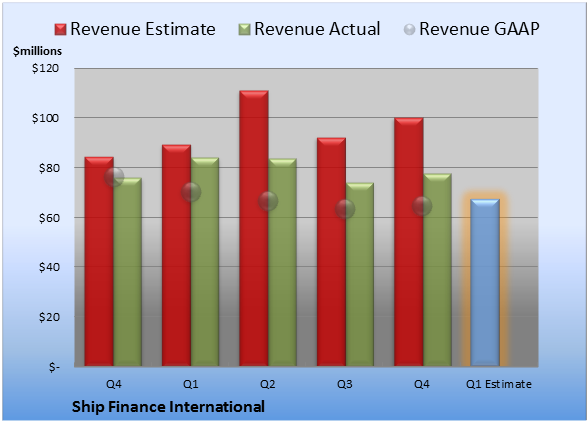Click the 'Ship Finance International' chart title
The width and height of the screenshot is (588, 422).
click(168, 407)
